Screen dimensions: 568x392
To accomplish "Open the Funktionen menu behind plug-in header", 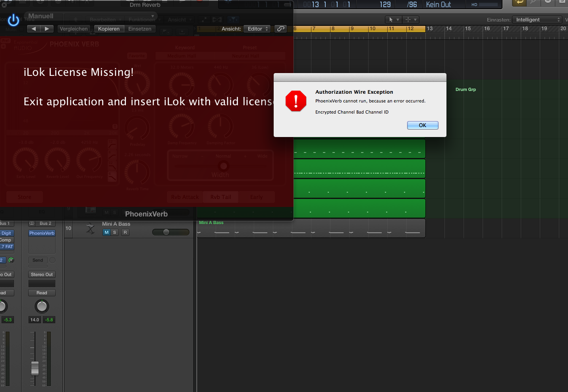I will pyautogui.click(x=143, y=19).
